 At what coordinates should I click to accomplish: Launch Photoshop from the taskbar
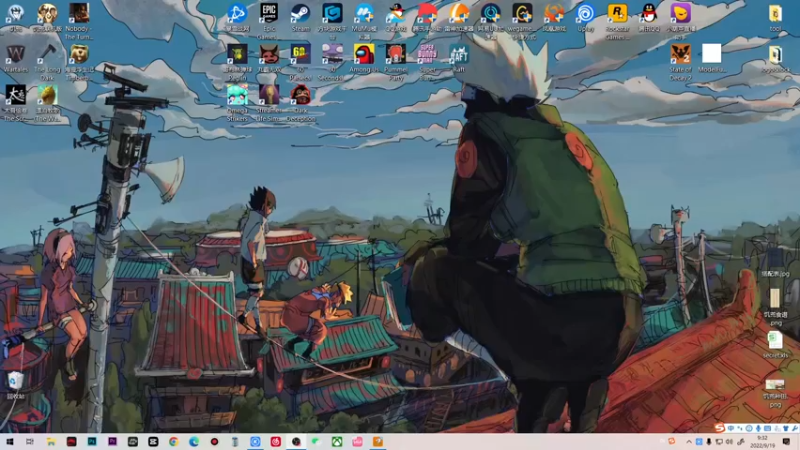92,441
